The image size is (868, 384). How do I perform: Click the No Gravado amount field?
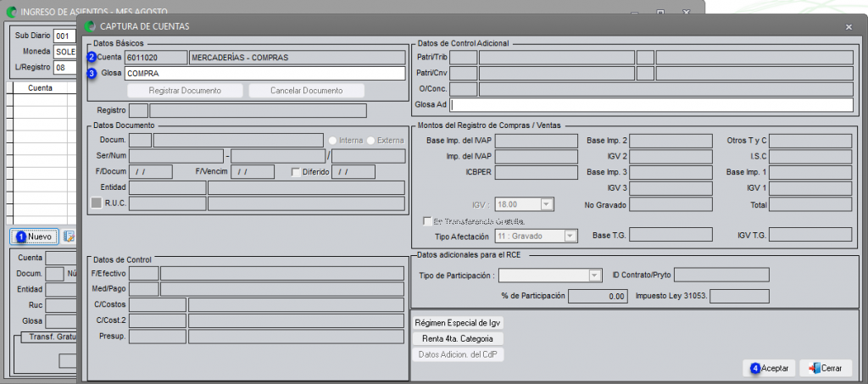[671, 205]
